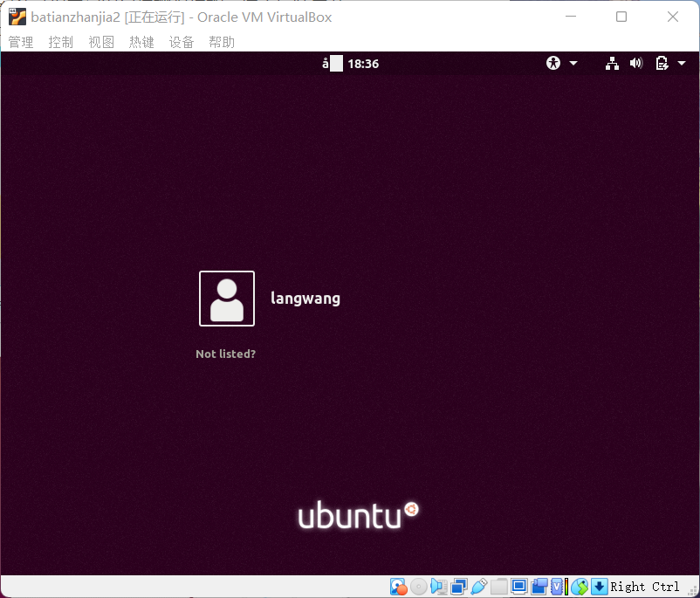Click the audio status icon
The height and width of the screenshot is (598, 700).
click(439, 587)
